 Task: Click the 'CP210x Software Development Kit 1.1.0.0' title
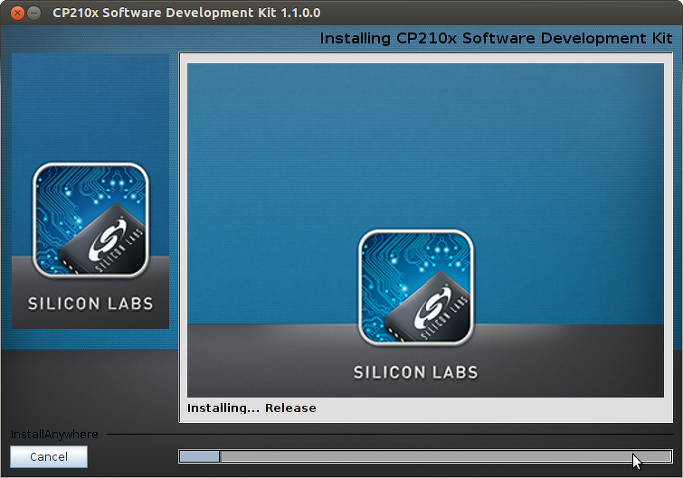(186, 13)
